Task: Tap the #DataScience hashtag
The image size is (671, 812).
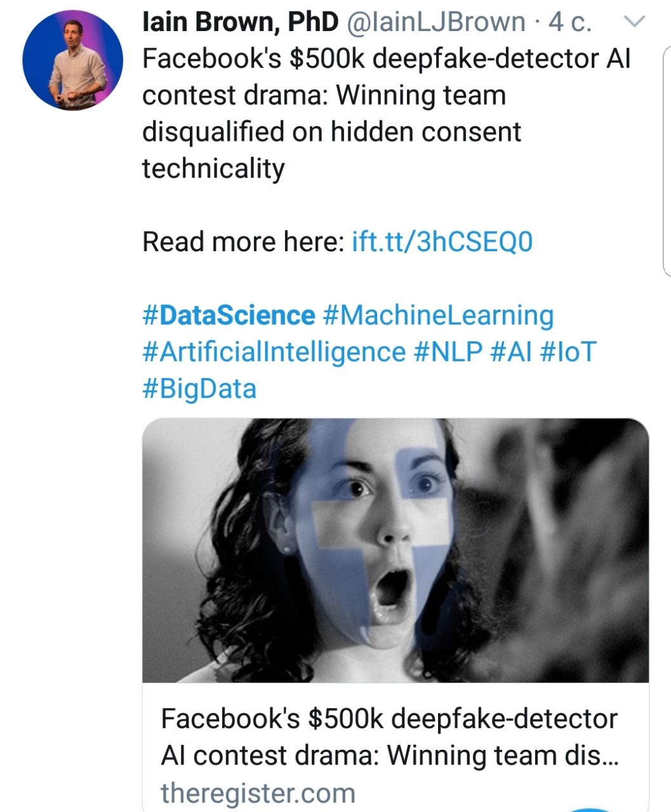Action: coord(229,315)
